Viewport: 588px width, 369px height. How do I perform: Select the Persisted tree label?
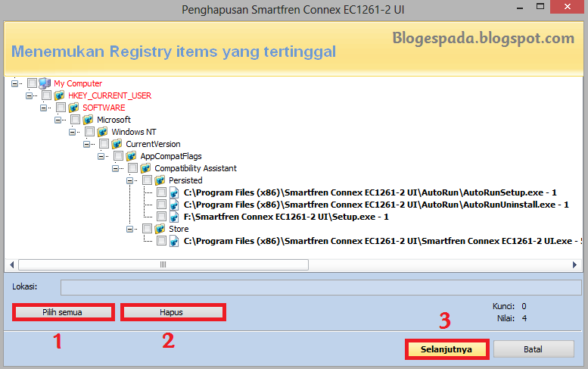tap(185, 180)
